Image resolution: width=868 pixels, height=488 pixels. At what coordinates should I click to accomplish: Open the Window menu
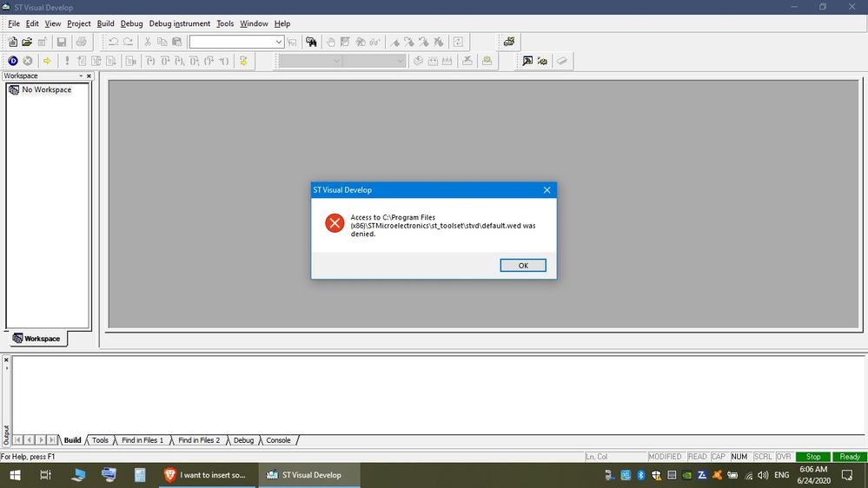254,23
